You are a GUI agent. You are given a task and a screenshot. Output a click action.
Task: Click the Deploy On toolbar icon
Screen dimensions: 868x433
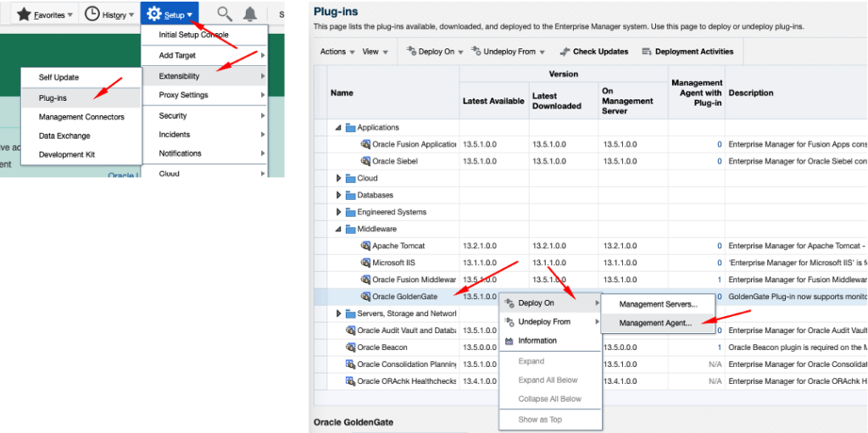click(411, 52)
